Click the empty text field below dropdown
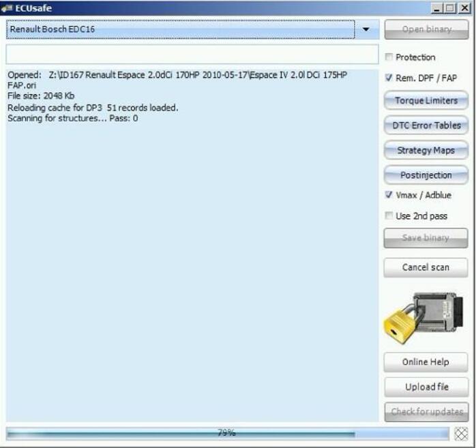476x448 pixels. [192, 55]
